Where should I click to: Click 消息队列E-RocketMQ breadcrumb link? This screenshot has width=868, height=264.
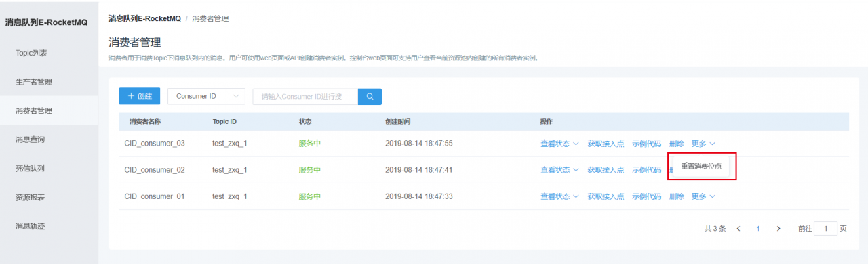tap(144, 18)
